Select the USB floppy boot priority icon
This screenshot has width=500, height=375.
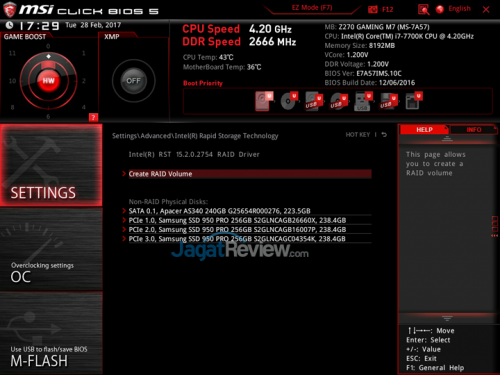pyautogui.click(x=388, y=102)
